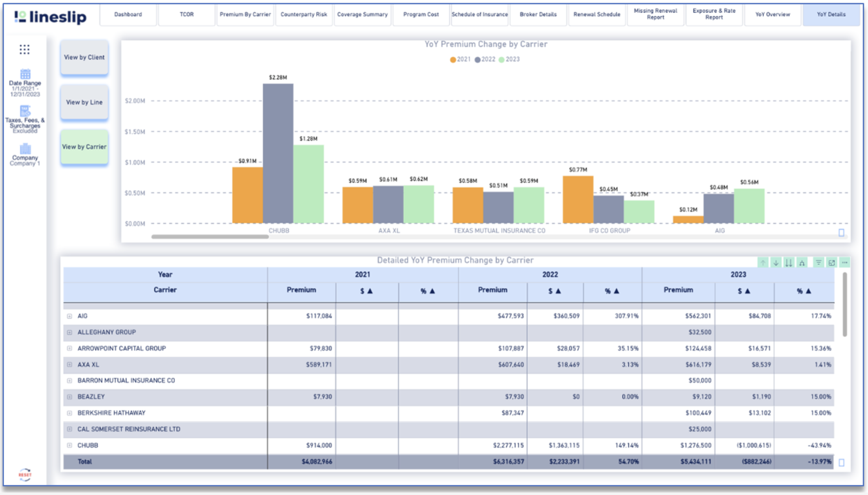
Task: Click AIG 2022 percentage 307.91%
Action: coord(627,316)
